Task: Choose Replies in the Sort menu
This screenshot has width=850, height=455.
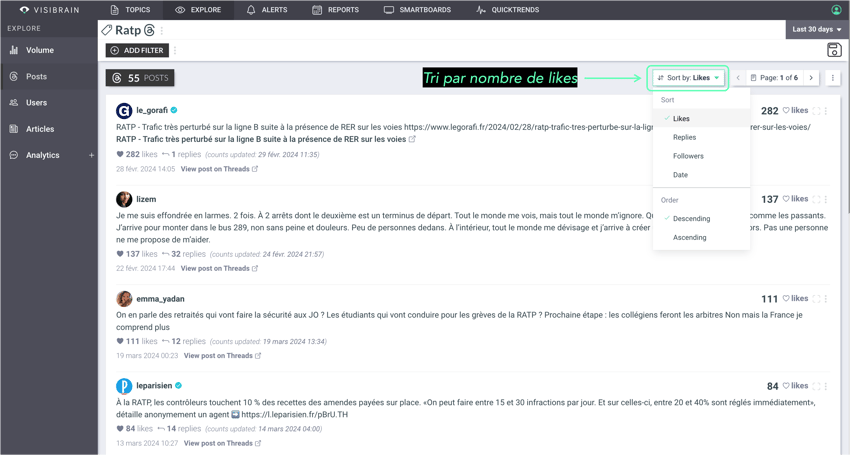Action: (701, 137)
